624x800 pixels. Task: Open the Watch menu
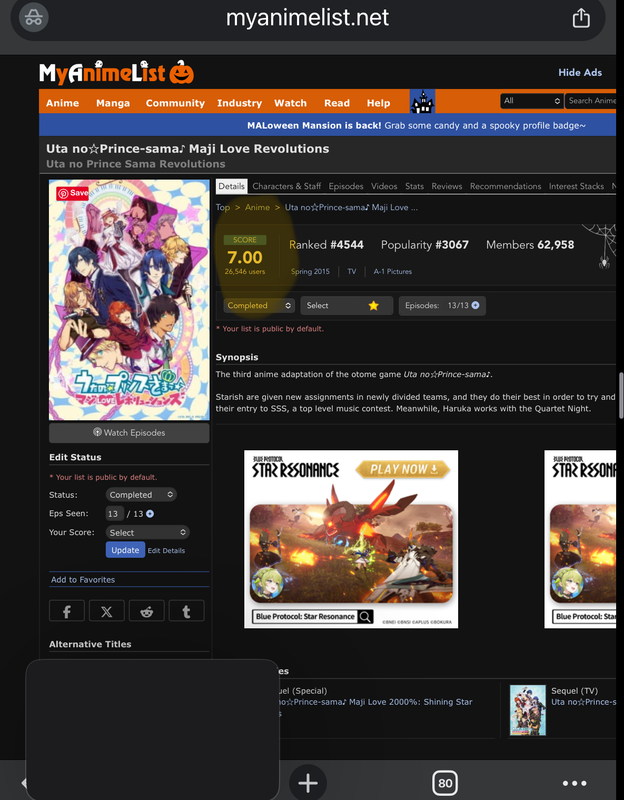click(x=290, y=103)
